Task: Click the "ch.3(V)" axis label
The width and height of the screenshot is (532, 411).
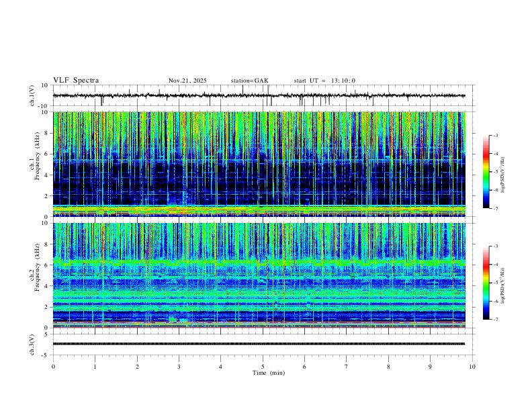Action: [x=32, y=345]
